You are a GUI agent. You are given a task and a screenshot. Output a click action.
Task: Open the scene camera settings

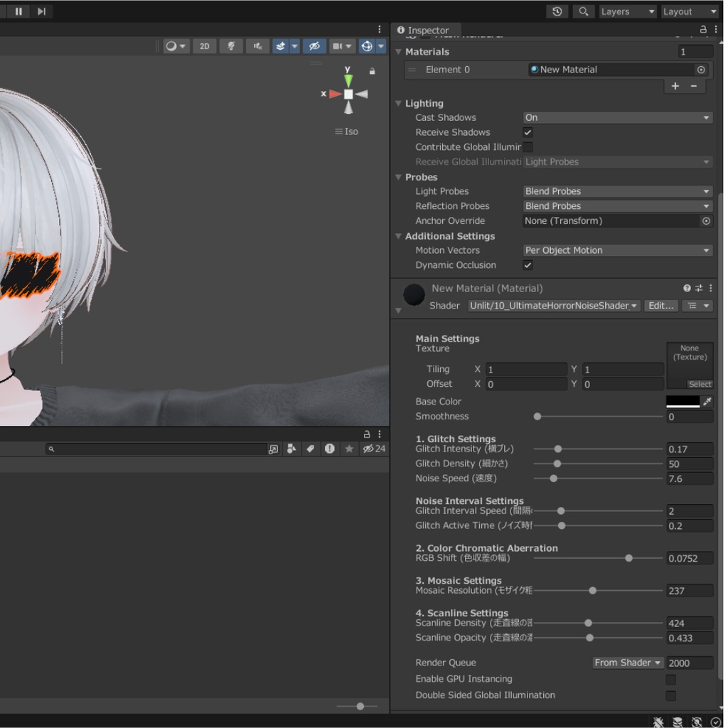pos(342,46)
